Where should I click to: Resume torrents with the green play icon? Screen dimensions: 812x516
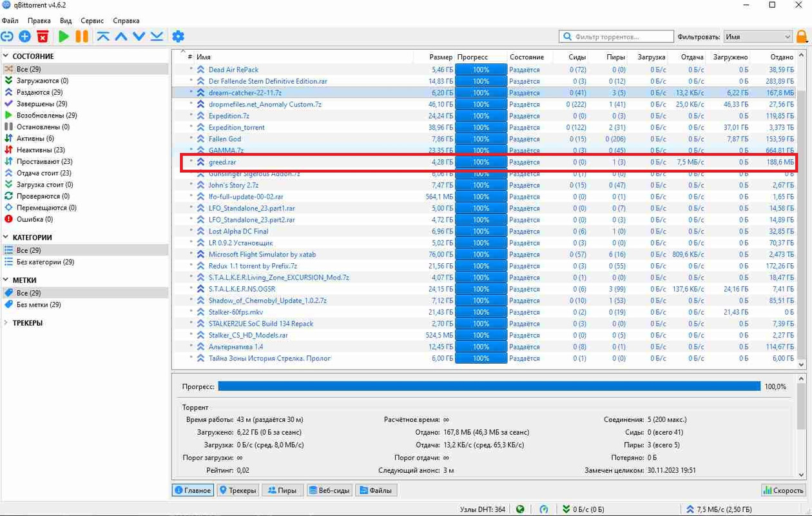click(x=64, y=37)
